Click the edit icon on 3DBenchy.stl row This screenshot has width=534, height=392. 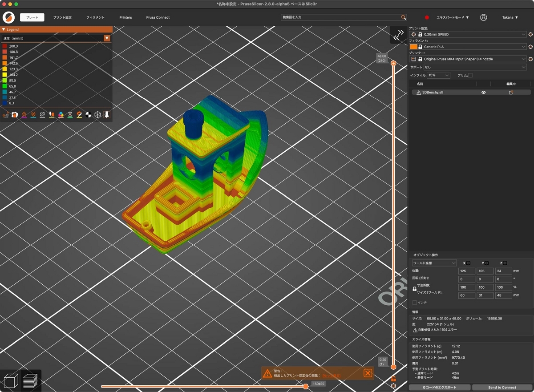pos(511,93)
